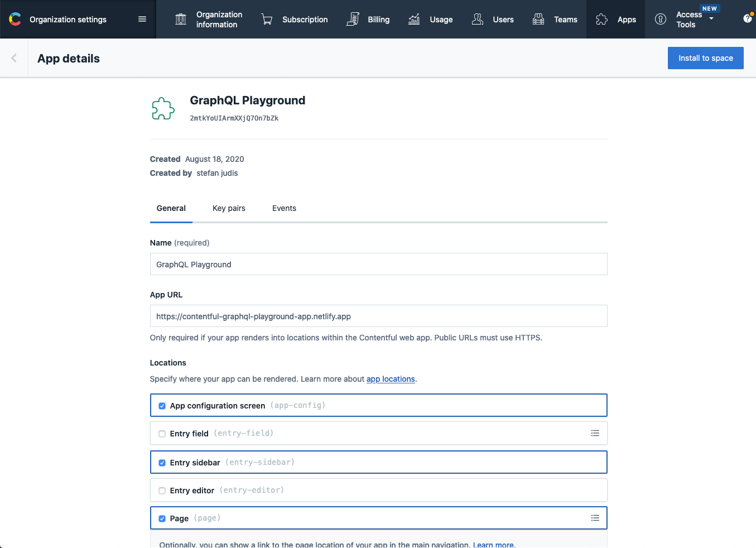Click the 'stefan judis' creator name
The height and width of the screenshot is (548, 756).
(217, 173)
